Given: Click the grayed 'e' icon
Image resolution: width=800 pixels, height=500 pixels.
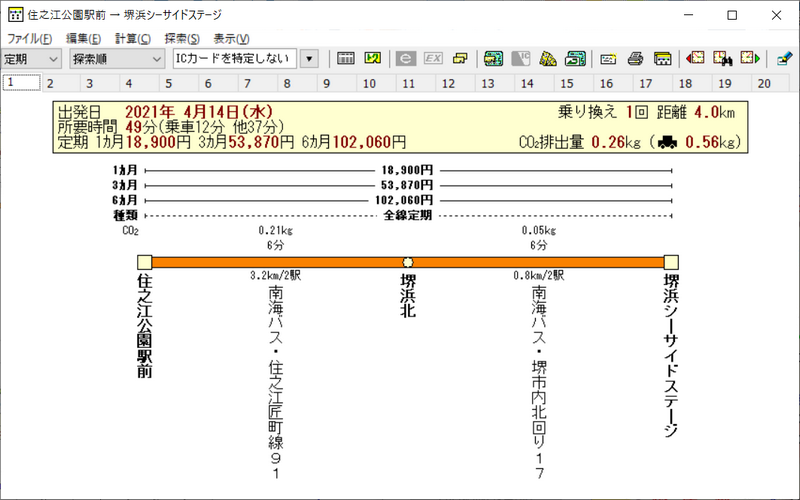Looking at the screenshot, I should tap(406, 59).
